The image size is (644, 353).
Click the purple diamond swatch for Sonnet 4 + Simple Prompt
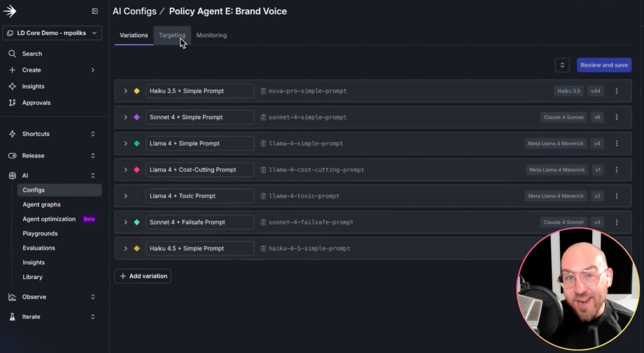[x=137, y=117]
